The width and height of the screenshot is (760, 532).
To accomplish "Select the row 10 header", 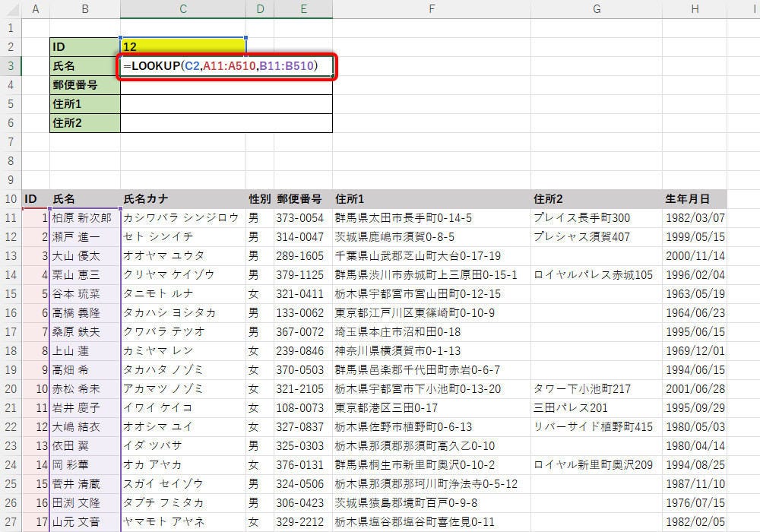I will coord(11,199).
